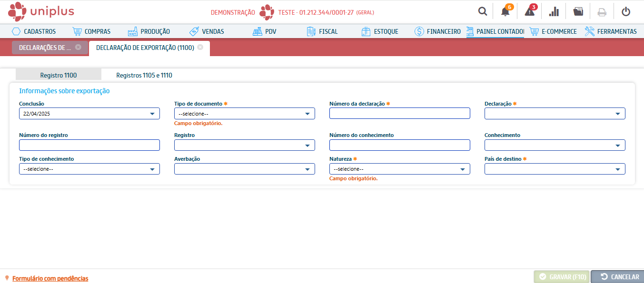Screen dimensions: 644x283
Task: Click the Número da declaração input field
Action: click(x=399, y=113)
